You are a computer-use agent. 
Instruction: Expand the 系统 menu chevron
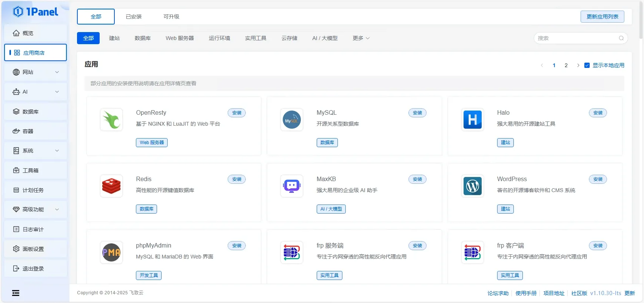pyautogui.click(x=57, y=151)
